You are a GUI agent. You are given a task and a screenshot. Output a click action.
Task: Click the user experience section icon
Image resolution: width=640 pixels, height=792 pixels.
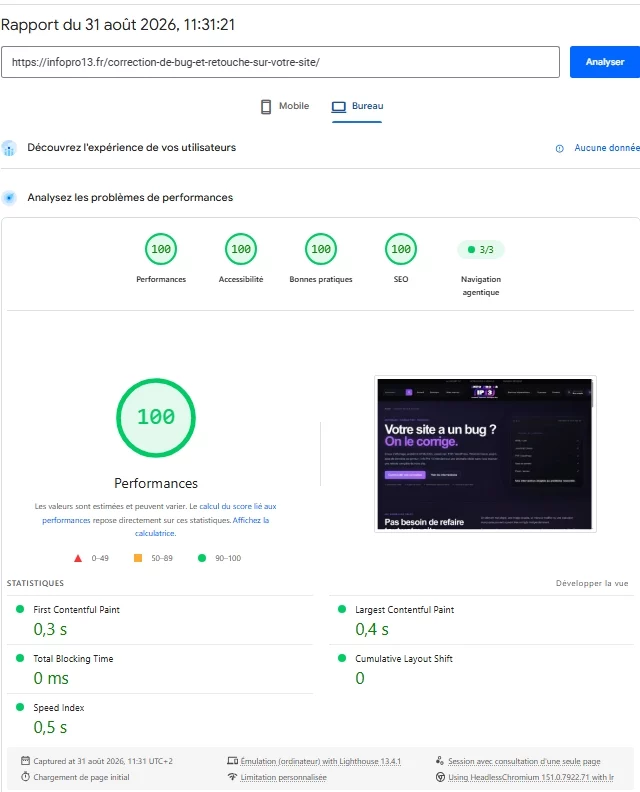coord(9,148)
